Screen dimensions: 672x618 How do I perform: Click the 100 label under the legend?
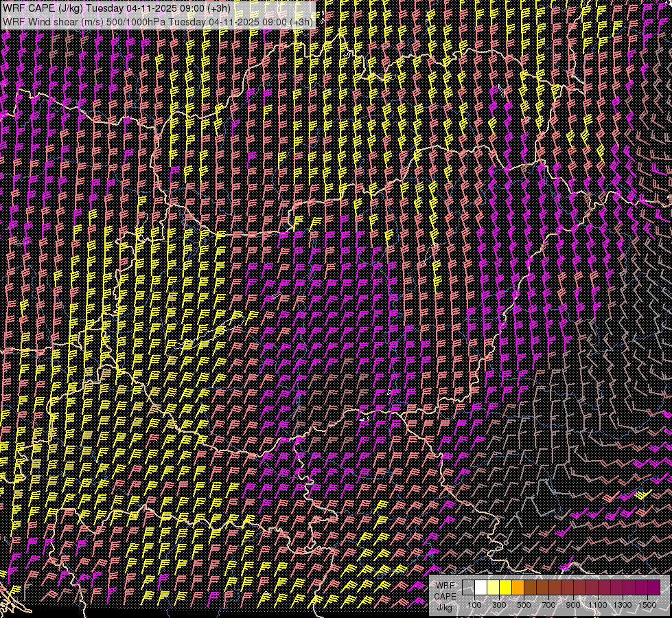[x=474, y=605]
